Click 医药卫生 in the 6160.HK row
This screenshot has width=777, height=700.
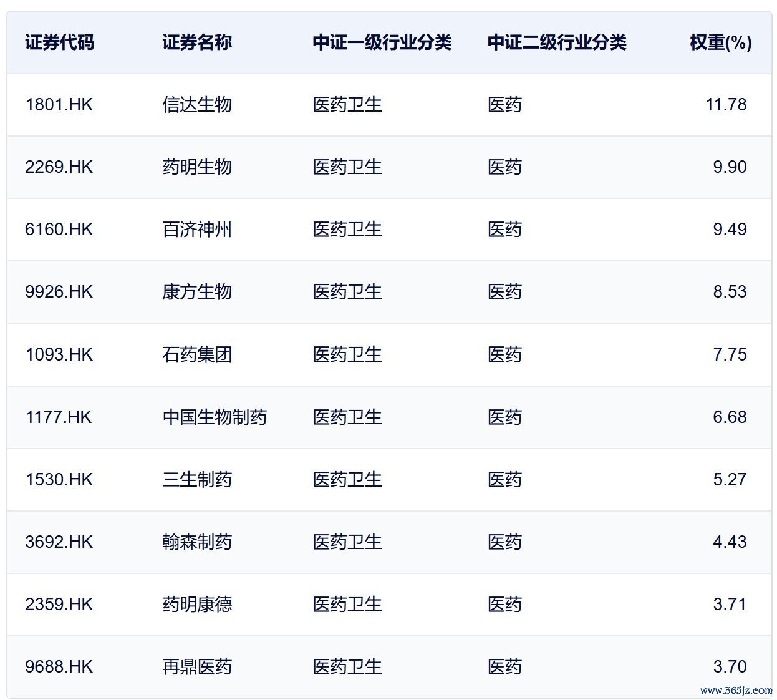(x=347, y=230)
